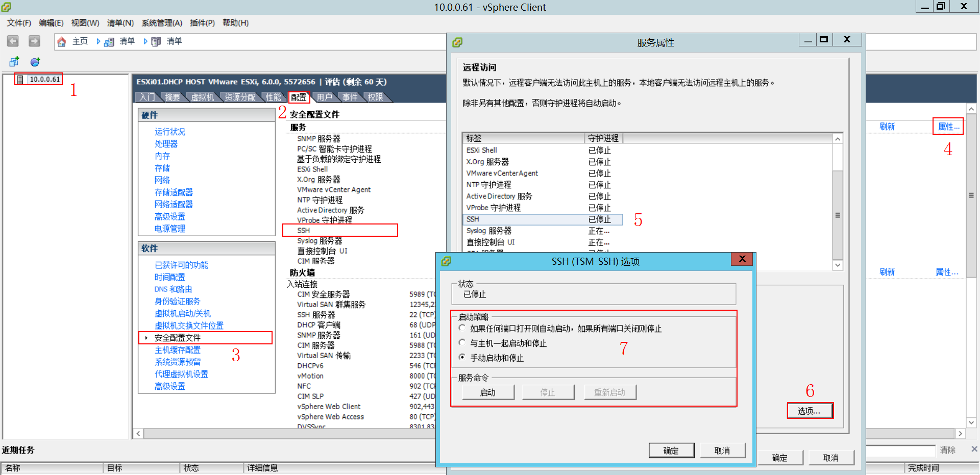Click the vSphere Client logo icon in title bar
Viewport: 980px width, 475px height.
point(7,7)
